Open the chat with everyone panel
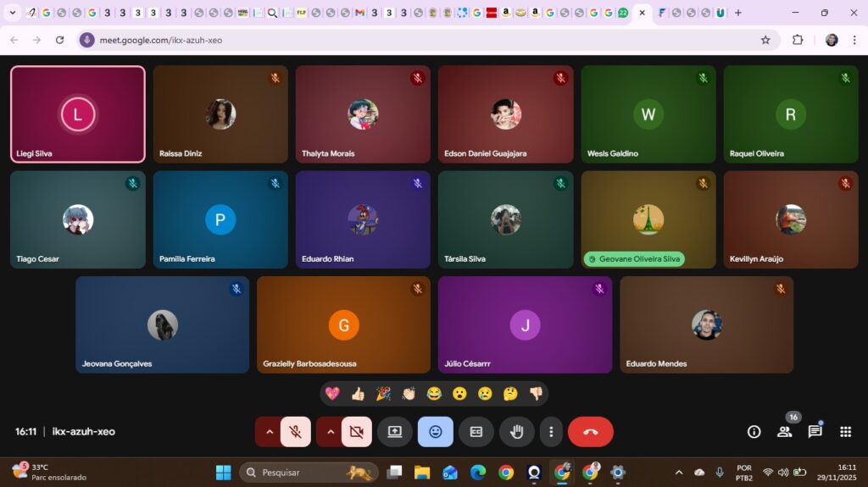Viewport: 868px width, 487px height. click(x=815, y=432)
